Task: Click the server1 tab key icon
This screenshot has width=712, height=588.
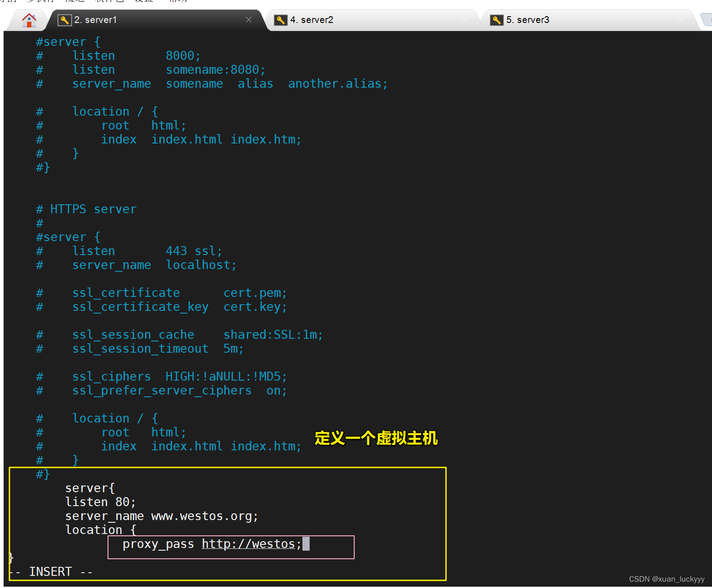Action: (x=65, y=20)
